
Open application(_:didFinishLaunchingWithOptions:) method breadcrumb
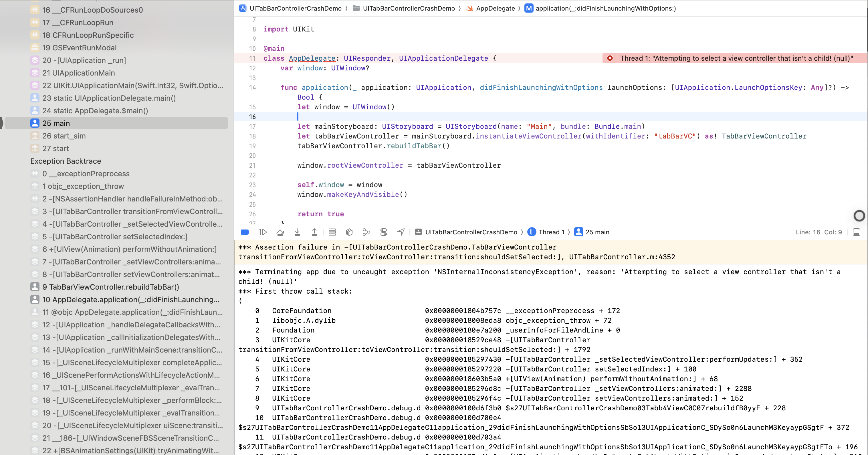[x=605, y=8]
